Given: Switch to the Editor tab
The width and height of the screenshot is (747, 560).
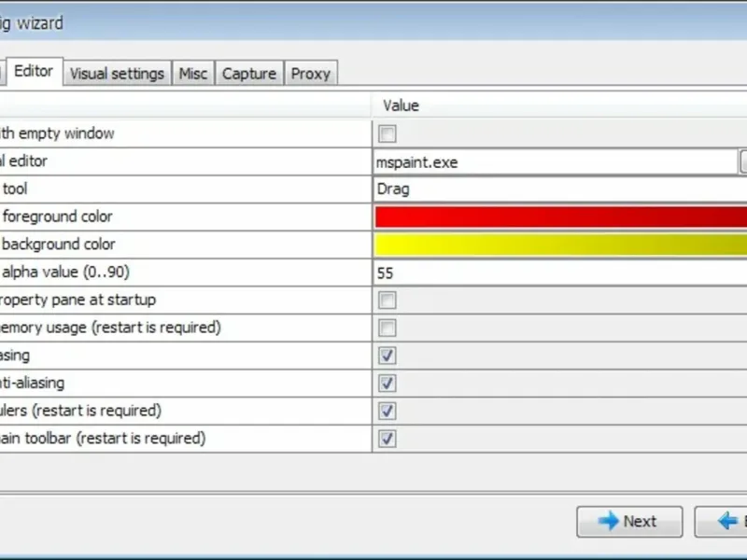Looking at the screenshot, I should (x=34, y=72).
